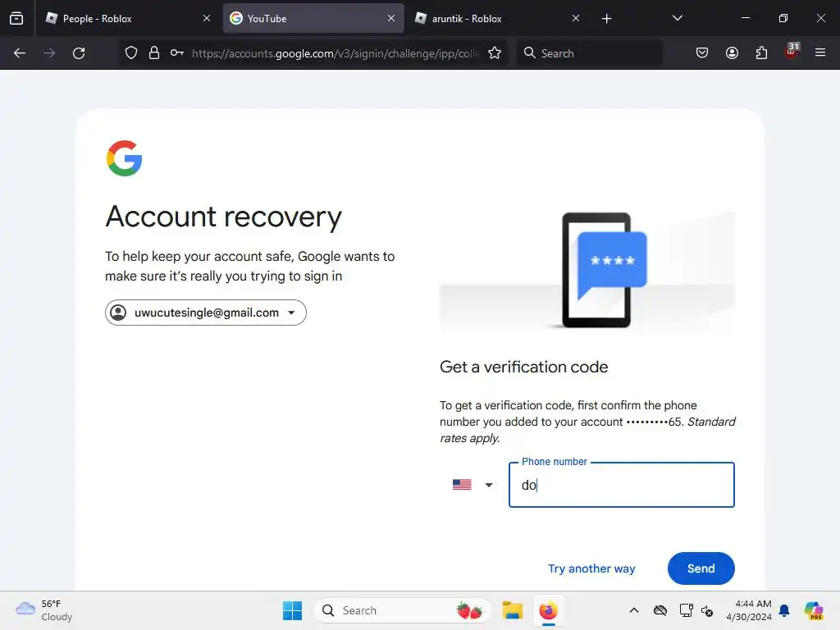Minimize the Firefox window
Image resolution: width=840 pixels, height=630 pixels.
coord(745,18)
